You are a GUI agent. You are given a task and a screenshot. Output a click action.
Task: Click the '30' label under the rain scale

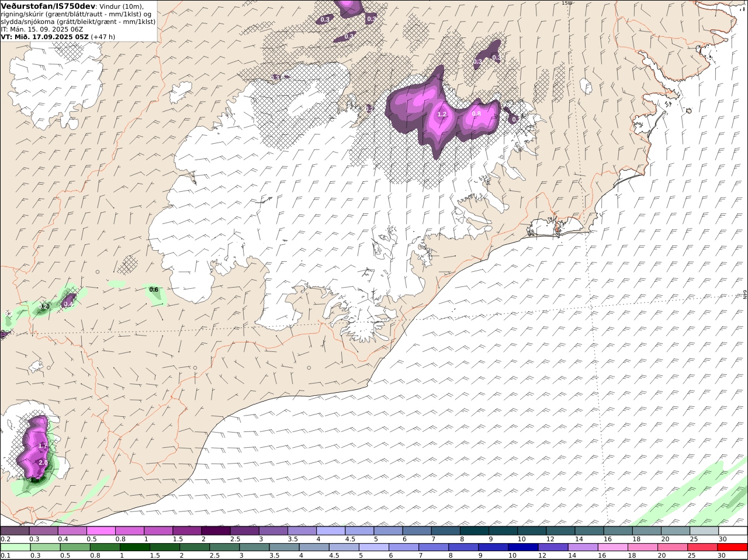click(722, 555)
